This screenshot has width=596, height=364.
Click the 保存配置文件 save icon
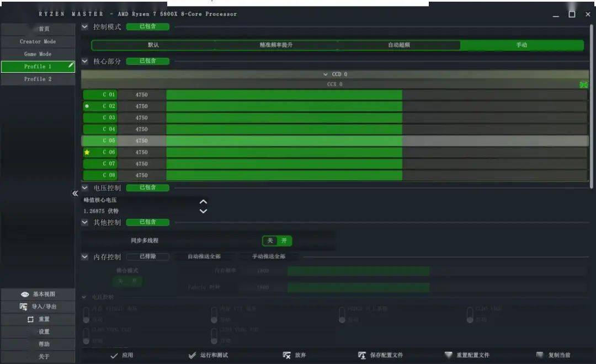[x=362, y=355]
